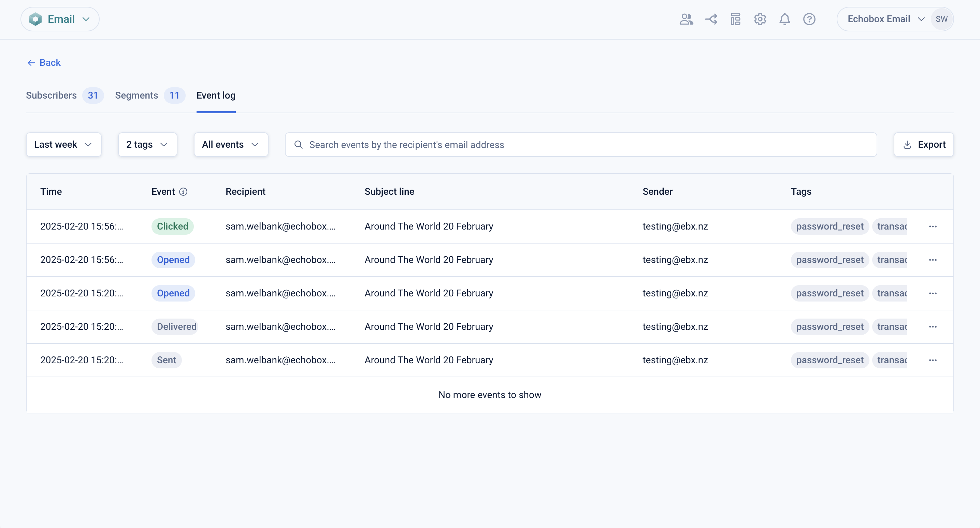Go Back using the back link
980x528 pixels.
point(44,63)
